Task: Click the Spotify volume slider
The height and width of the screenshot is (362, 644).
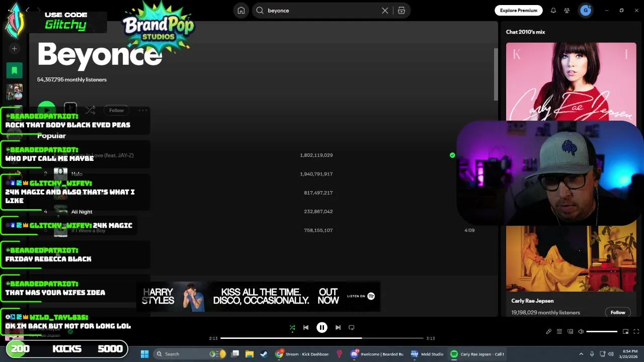Action: click(602, 332)
